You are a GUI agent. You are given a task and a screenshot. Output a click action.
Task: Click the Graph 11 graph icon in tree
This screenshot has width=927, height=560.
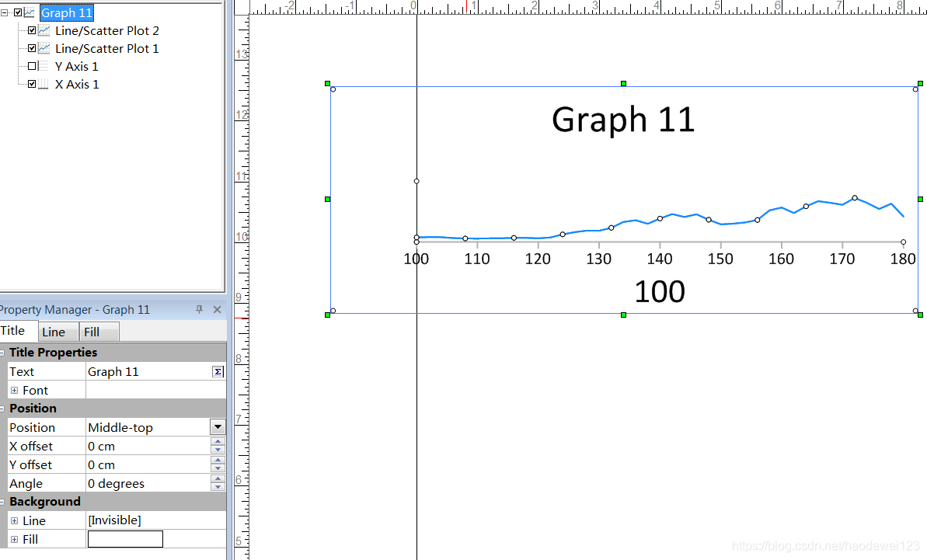29,12
